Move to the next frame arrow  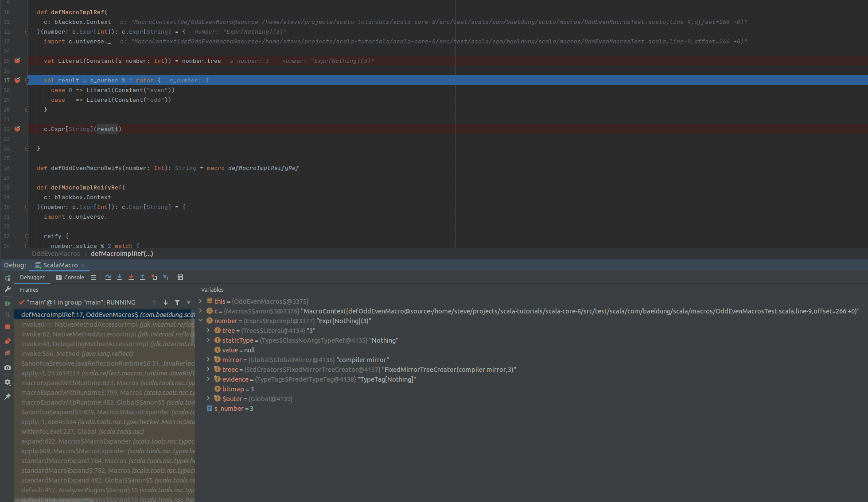(x=166, y=302)
